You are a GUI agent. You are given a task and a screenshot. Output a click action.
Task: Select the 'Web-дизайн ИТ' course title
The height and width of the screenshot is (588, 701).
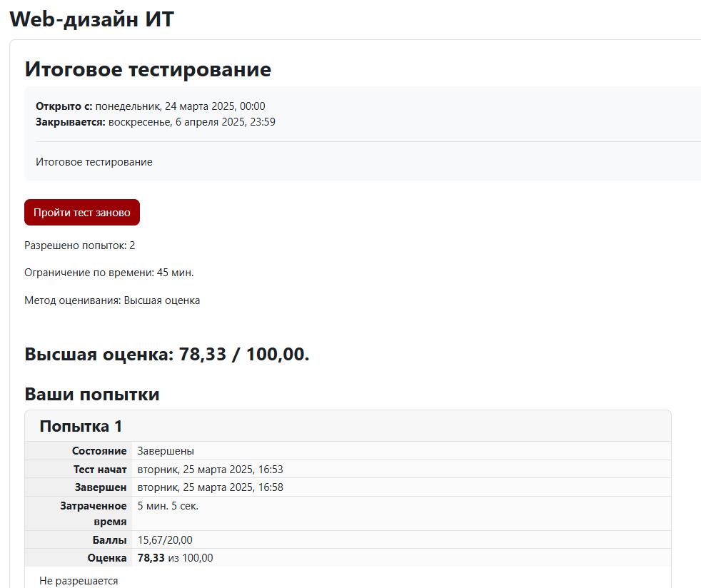(x=91, y=19)
